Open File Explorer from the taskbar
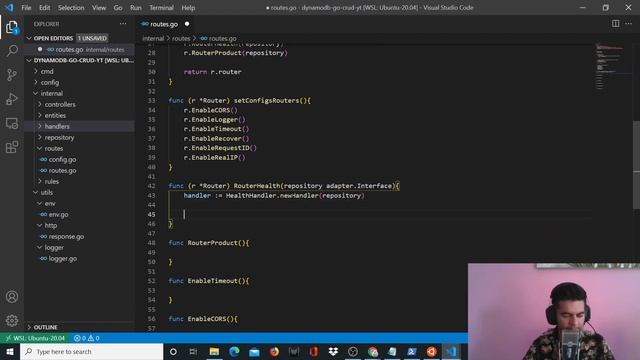 point(214,351)
